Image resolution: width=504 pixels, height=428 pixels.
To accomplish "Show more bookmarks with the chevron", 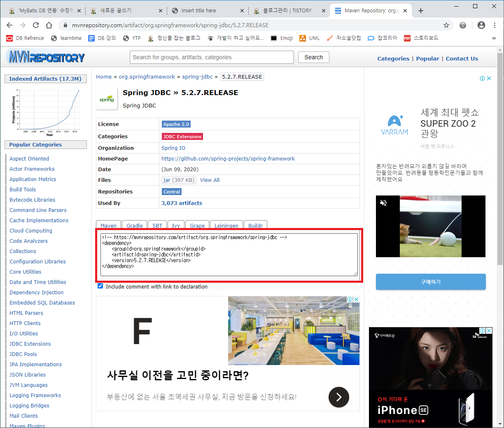I will (x=494, y=38).
